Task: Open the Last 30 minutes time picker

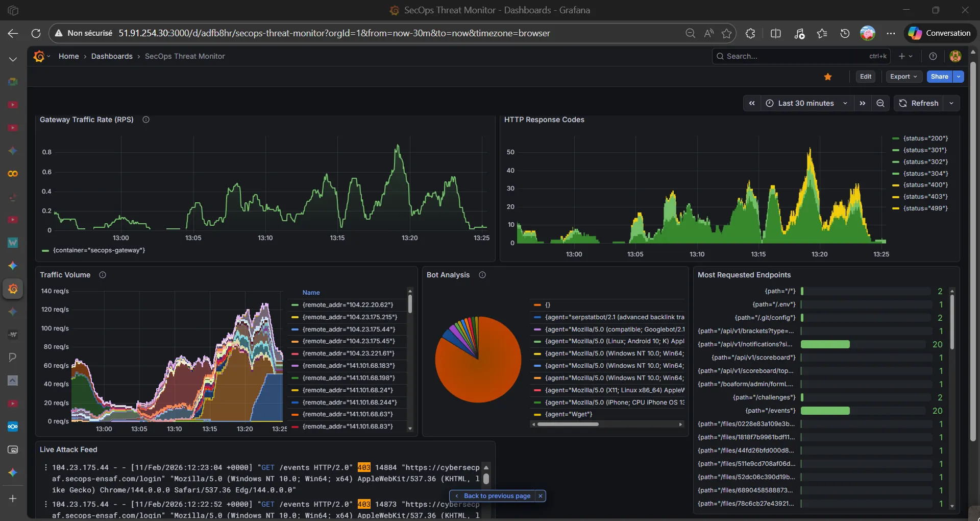Action: coord(806,103)
